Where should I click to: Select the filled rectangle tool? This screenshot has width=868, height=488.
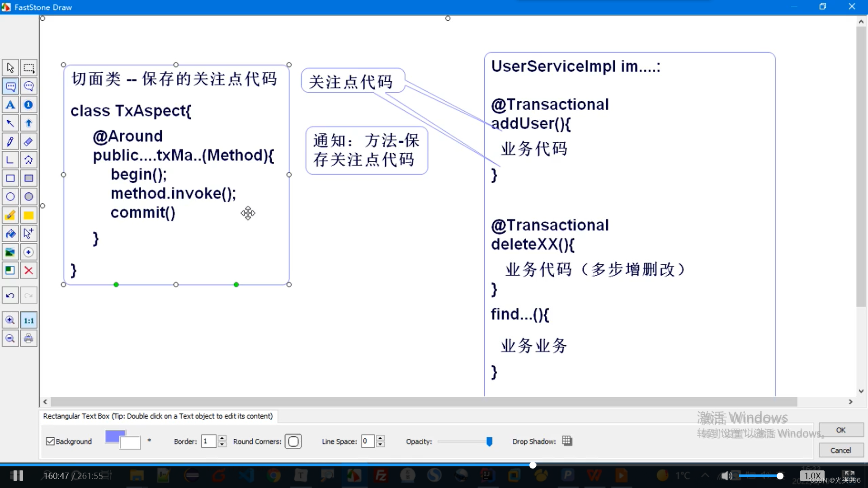pyautogui.click(x=28, y=178)
